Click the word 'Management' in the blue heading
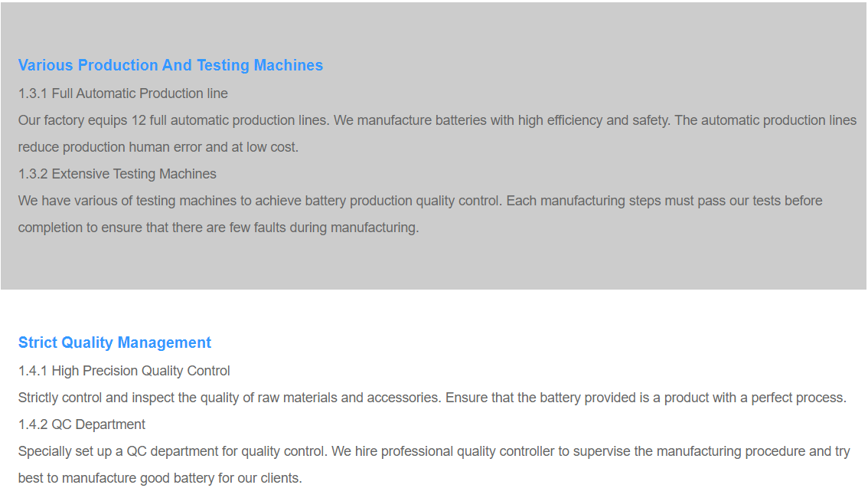868x498 pixels. 165,343
